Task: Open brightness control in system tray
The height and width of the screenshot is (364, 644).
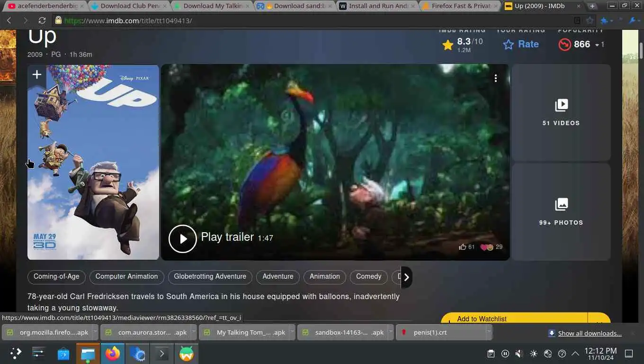Action: [534, 354]
